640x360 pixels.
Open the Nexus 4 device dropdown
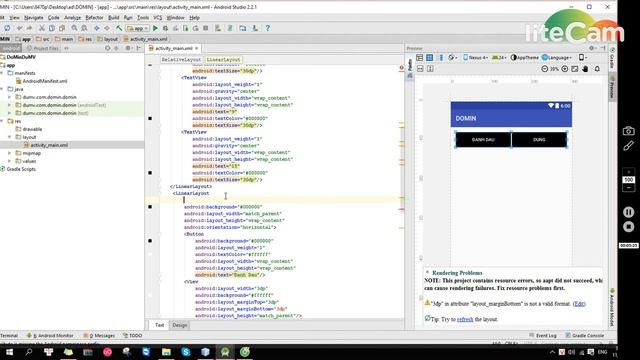[476, 58]
